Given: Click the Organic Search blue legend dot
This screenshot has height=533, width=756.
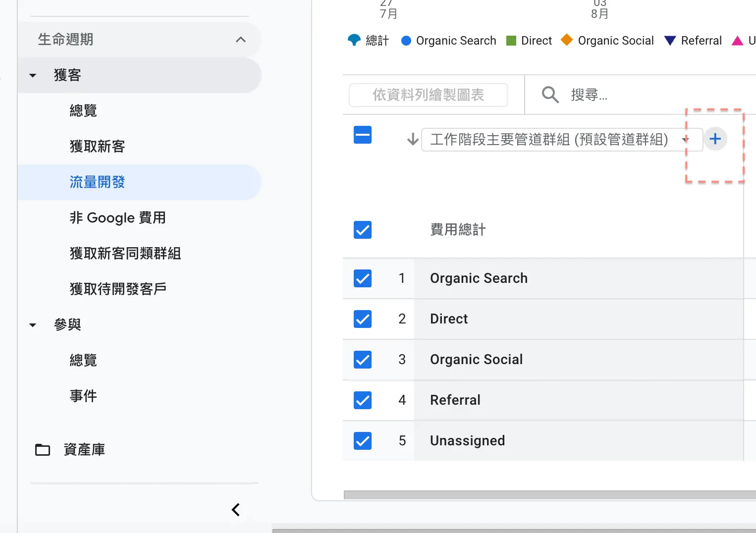Looking at the screenshot, I should click(x=406, y=41).
